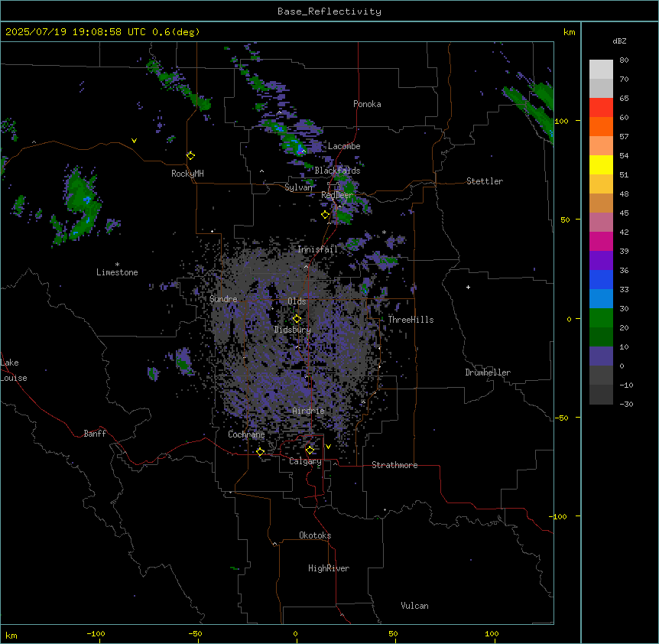Click the 42 value in the dBZ legend
The image size is (659, 644).
pyautogui.click(x=624, y=232)
